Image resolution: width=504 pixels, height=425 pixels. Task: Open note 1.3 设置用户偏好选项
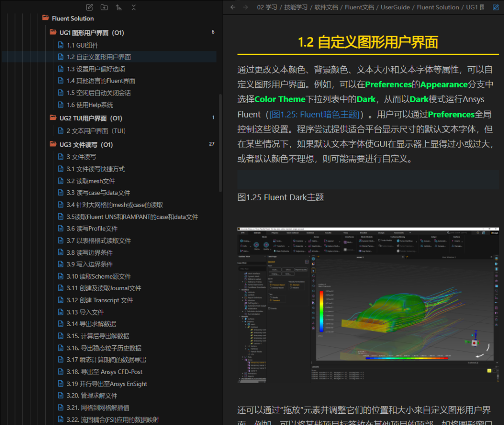(x=96, y=69)
